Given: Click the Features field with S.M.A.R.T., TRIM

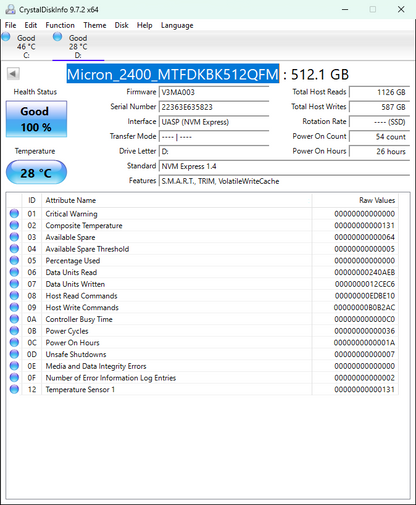Looking at the screenshot, I should tap(284, 181).
